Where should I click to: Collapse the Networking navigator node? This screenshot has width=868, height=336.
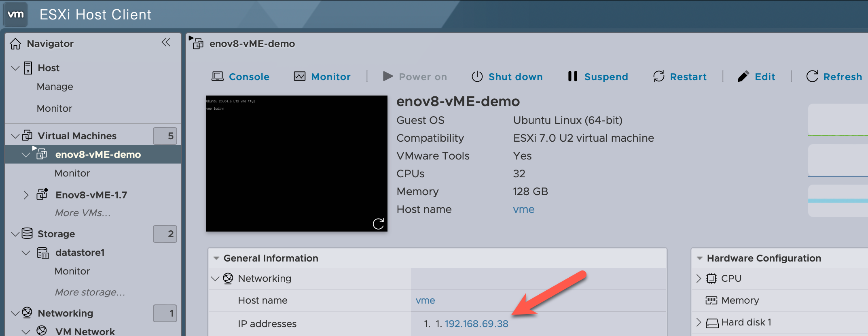coord(15,313)
